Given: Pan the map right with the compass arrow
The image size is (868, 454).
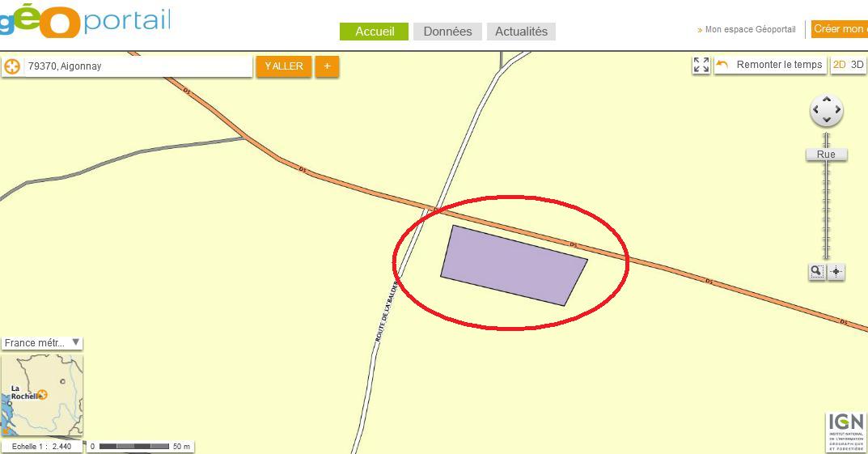Looking at the screenshot, I should (837, 110).
